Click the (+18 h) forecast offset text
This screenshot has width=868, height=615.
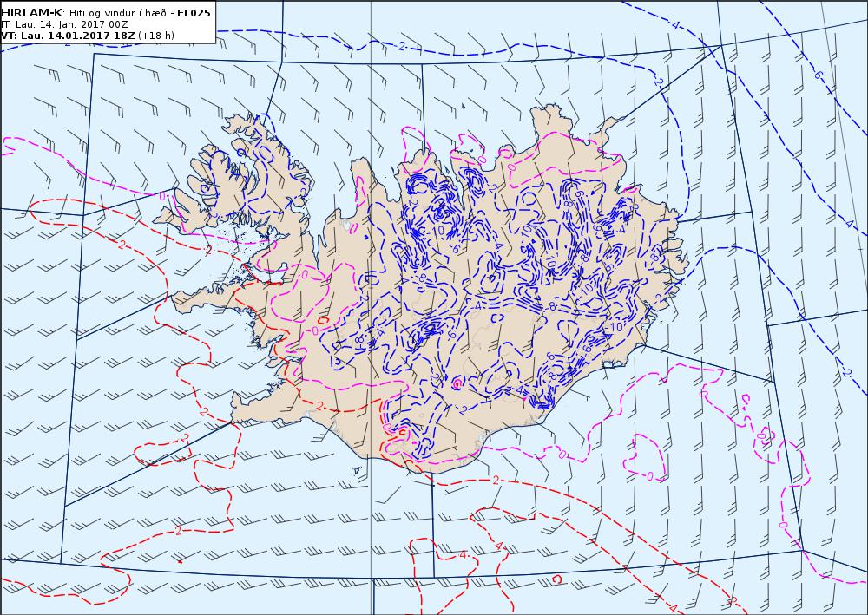pyautogui.click(x=156, y=36)
